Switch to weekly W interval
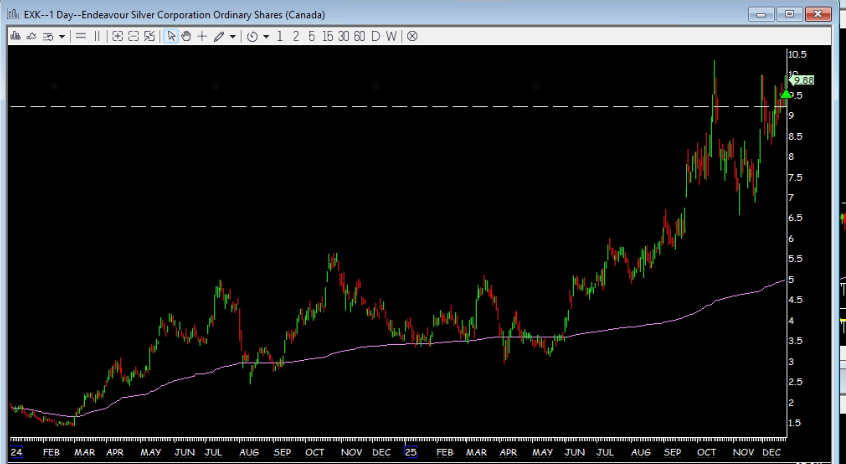846x464 pixels. pos(391,36)
